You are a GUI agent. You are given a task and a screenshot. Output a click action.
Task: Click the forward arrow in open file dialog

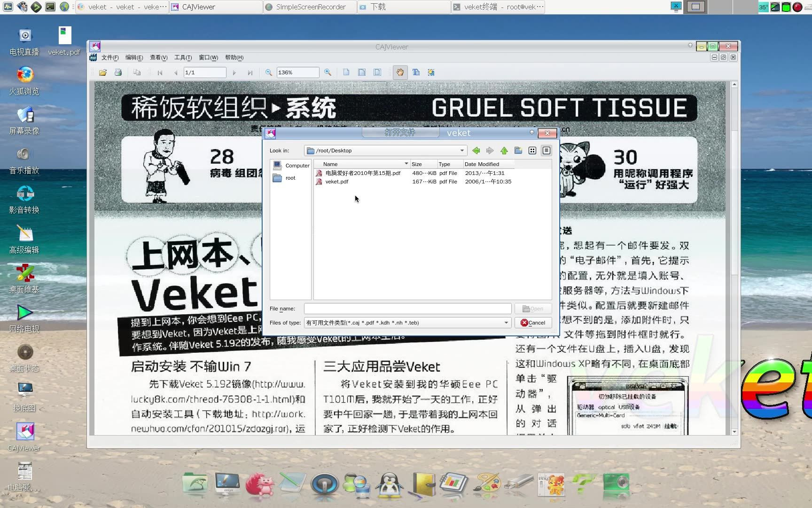point(490,151)
